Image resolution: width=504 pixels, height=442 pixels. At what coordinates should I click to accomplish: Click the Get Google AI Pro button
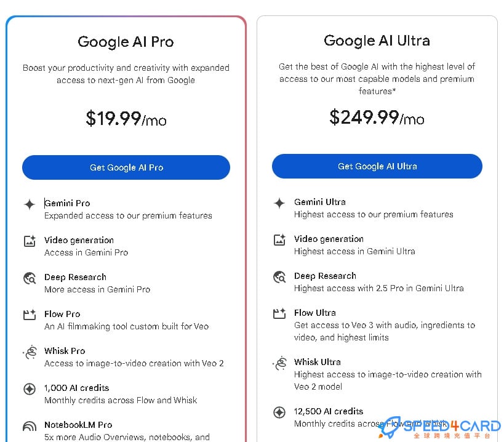(x=126, y=167)
